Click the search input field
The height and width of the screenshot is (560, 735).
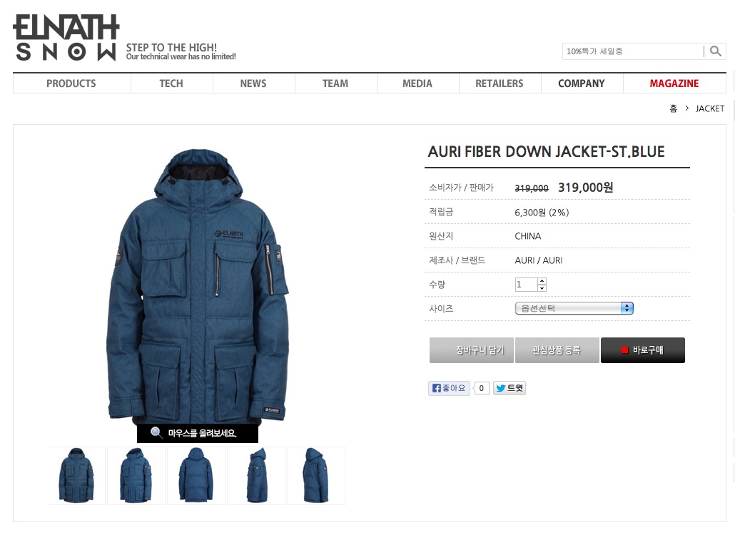click(633, 51)
